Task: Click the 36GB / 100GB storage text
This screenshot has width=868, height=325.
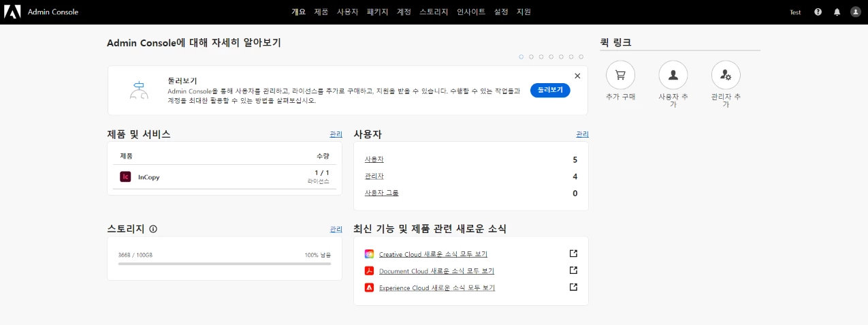Action: (135, 255)
